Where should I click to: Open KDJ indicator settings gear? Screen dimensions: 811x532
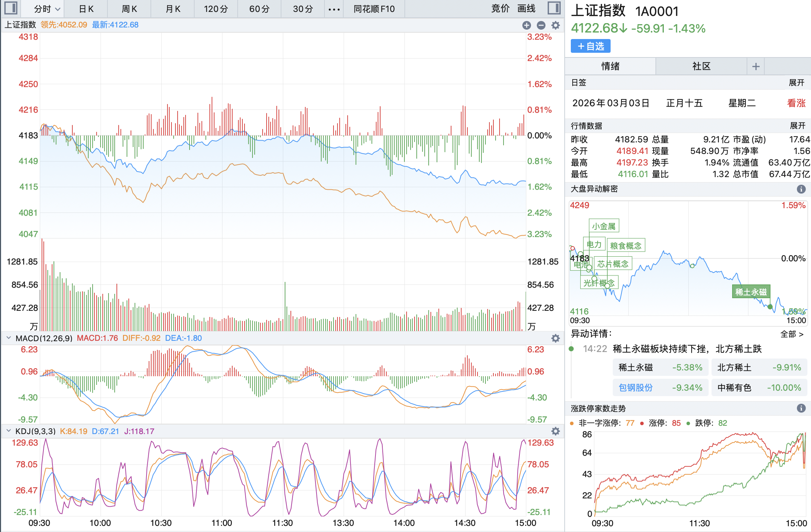[556, 431]
